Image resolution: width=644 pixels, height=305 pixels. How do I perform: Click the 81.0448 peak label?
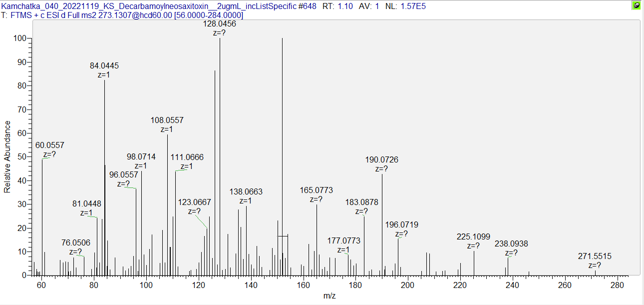pyautogui.click(x=87, y=204)
